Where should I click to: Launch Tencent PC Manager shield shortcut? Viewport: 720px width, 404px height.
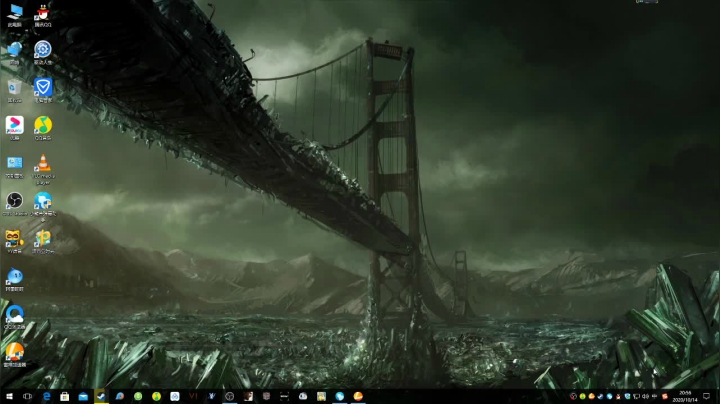pyautogui.click(x=43, y=90)
